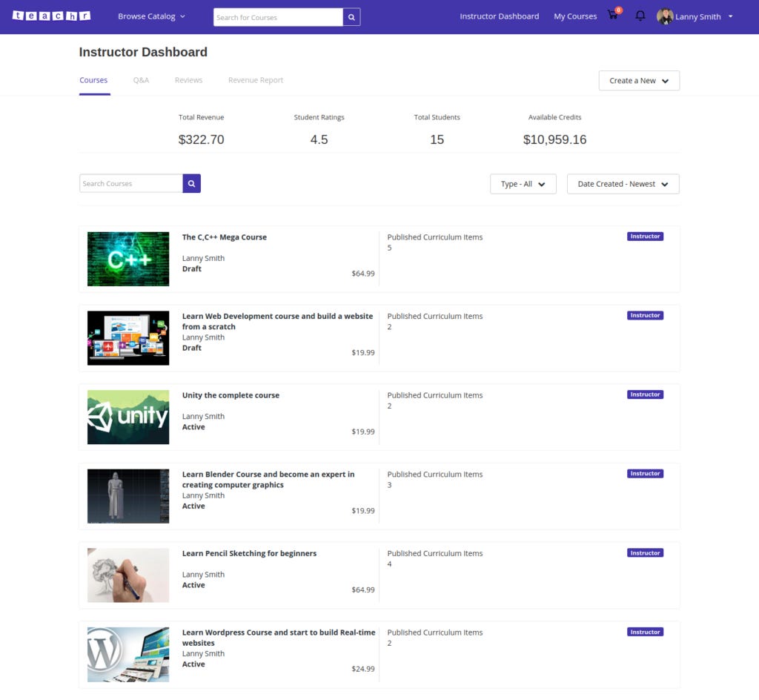This screenshot has width=759, height=700.
Task: Go to Instructor Dashboard in header
Action: click(x=499, y=16)
